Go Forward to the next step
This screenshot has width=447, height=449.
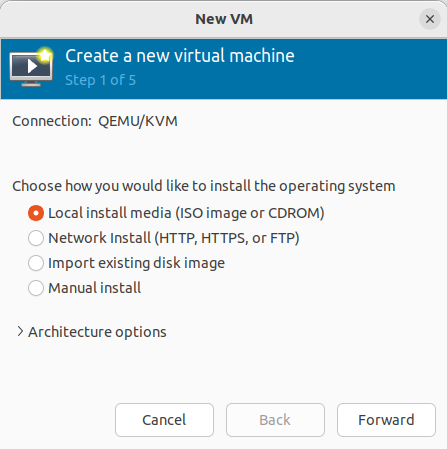pos(386,420)
